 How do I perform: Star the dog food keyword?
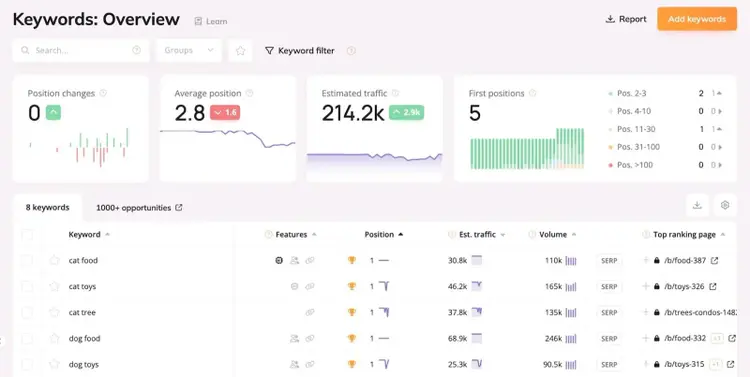(55, 338)
